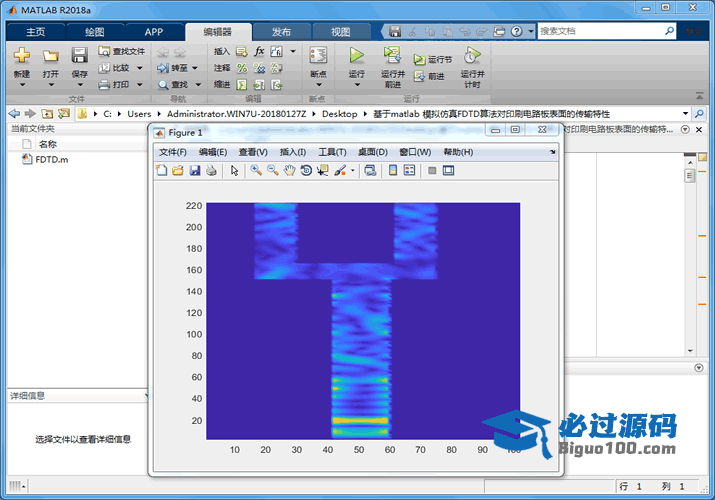Screen dimensions: 715x500
Task: Click the green Run button in ribbon
Action: click(357, 56)
